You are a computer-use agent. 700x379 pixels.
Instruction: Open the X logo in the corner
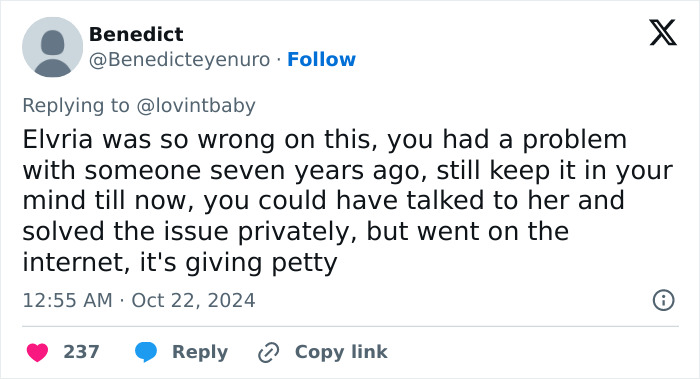663,33
